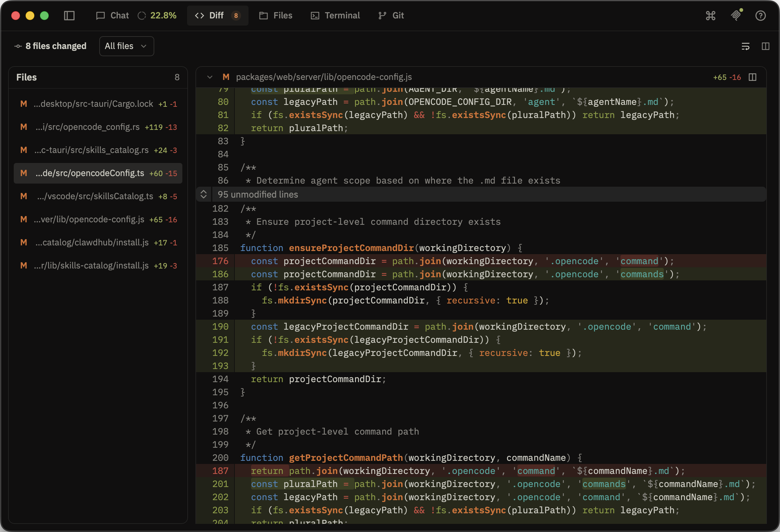Toggle side-by-side view in file header
Viewport: 780px width, 532px height.
coord(753,77)
